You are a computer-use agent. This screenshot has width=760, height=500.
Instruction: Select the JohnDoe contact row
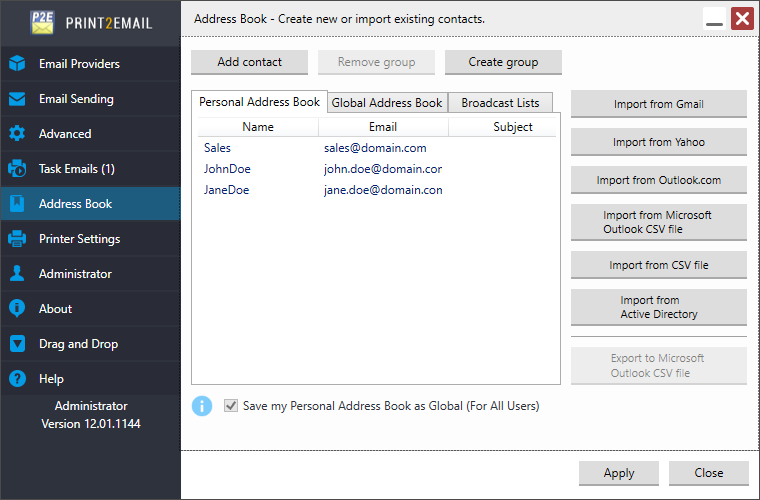(376, 169)
